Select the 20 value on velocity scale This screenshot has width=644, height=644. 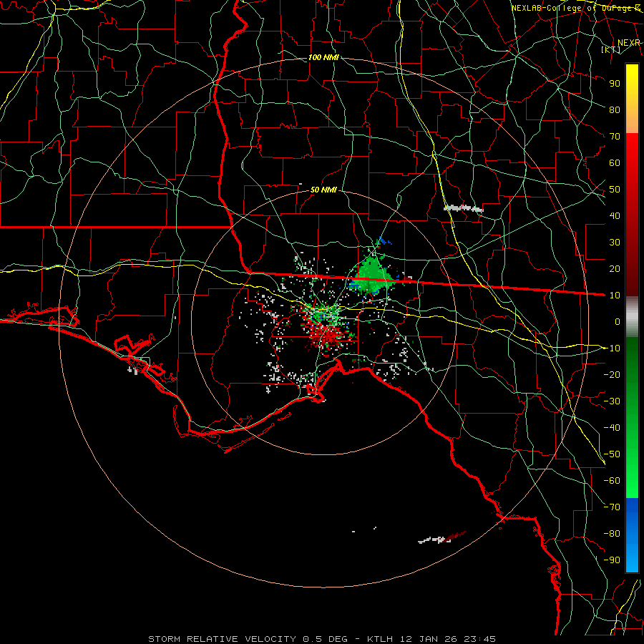point(615,268)
